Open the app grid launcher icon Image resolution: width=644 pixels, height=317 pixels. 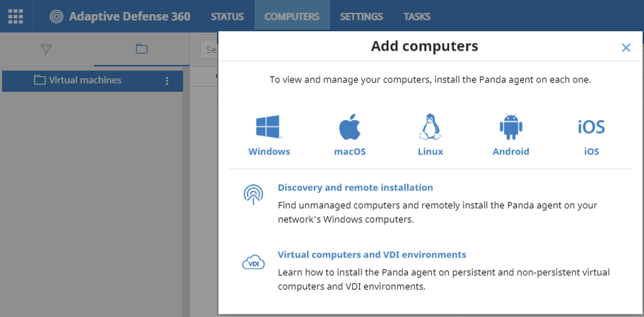point(16,16)
